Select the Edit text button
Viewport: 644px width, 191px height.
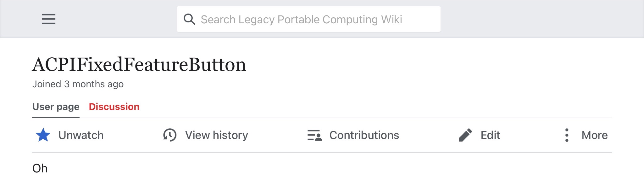[x=490, y=135]
